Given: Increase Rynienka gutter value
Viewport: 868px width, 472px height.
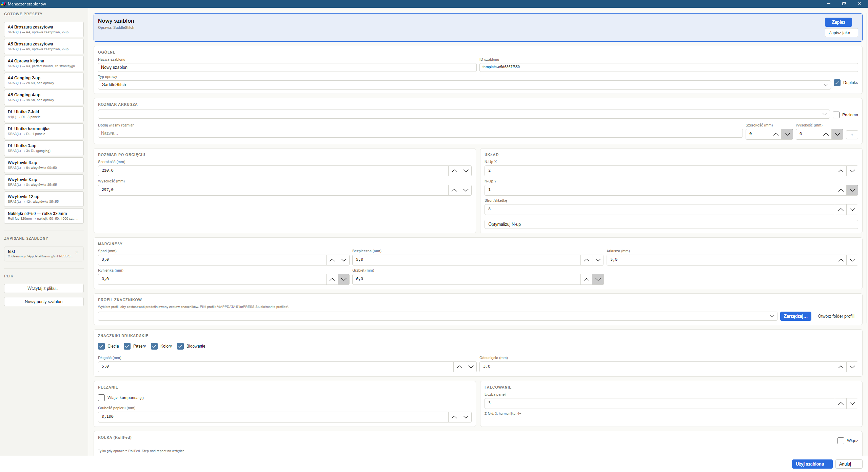Looking at the screenshot, I should (x=332, y=279).
